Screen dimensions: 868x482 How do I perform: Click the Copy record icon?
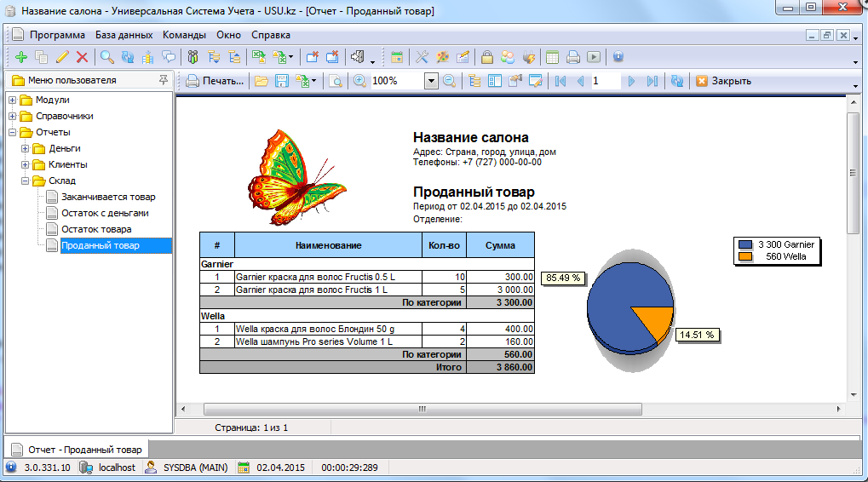42,57
